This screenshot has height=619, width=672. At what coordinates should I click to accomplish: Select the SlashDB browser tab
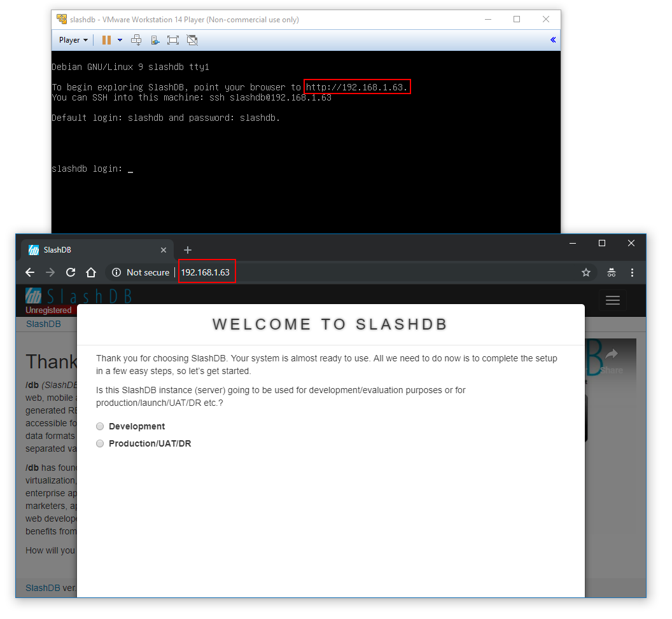click(97, 250)
